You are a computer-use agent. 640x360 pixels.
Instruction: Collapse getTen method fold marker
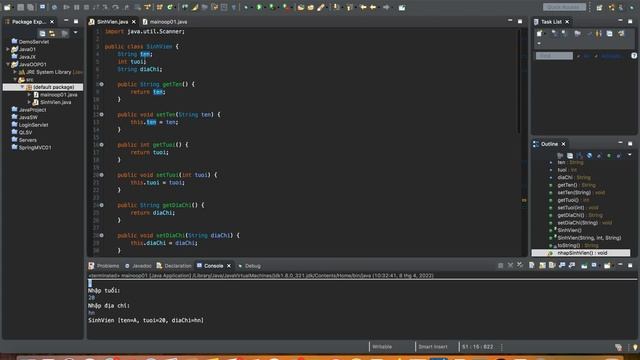click(x=102, y=84)
